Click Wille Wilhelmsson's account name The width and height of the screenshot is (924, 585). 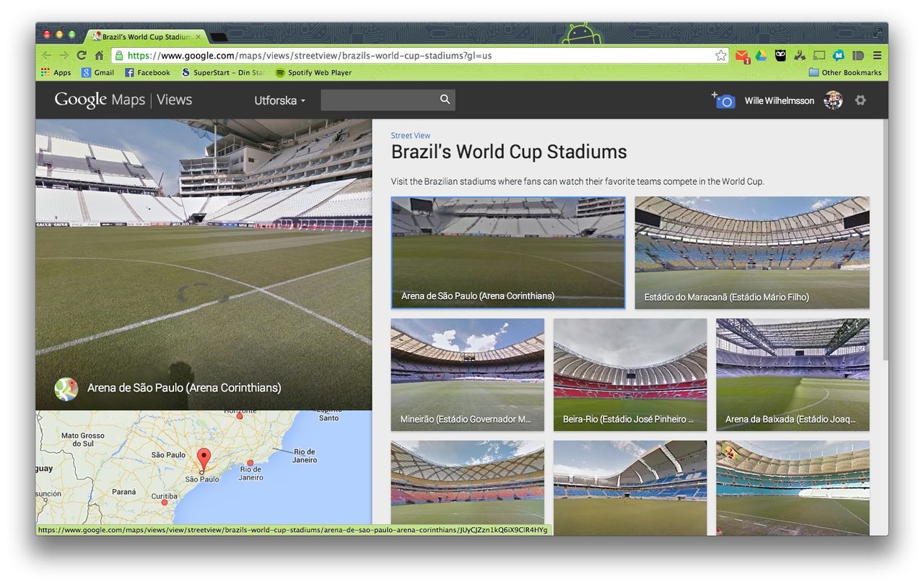pos(780,100)
